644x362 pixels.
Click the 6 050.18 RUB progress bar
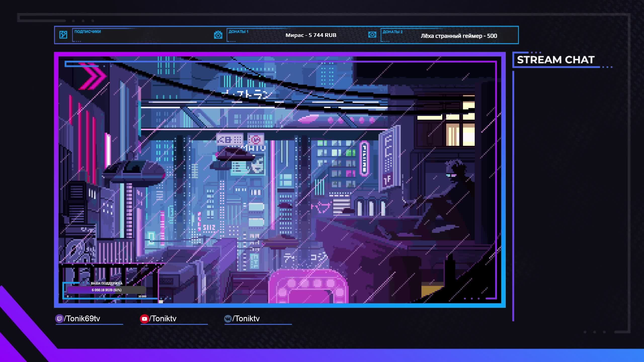pyautogui.click(x=106, y=290)
